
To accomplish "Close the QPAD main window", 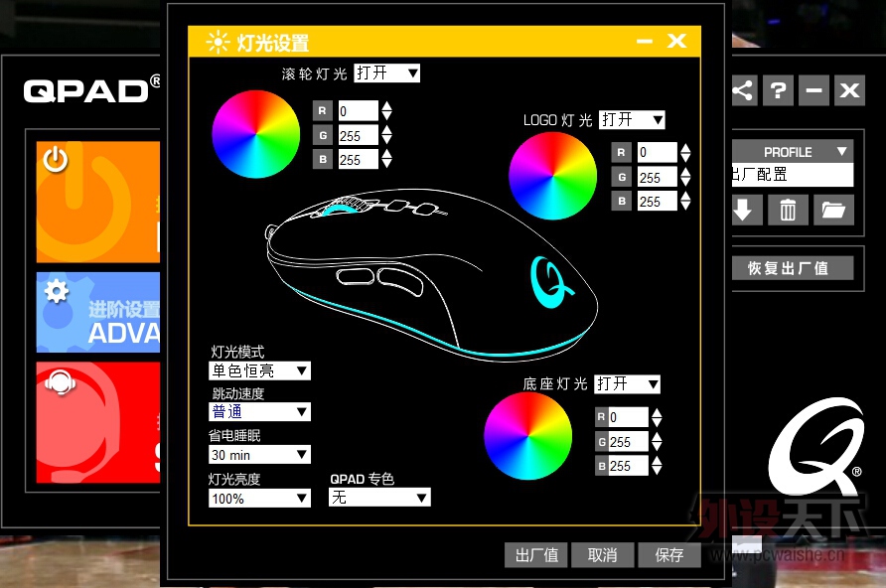I will tap(850, 90).
